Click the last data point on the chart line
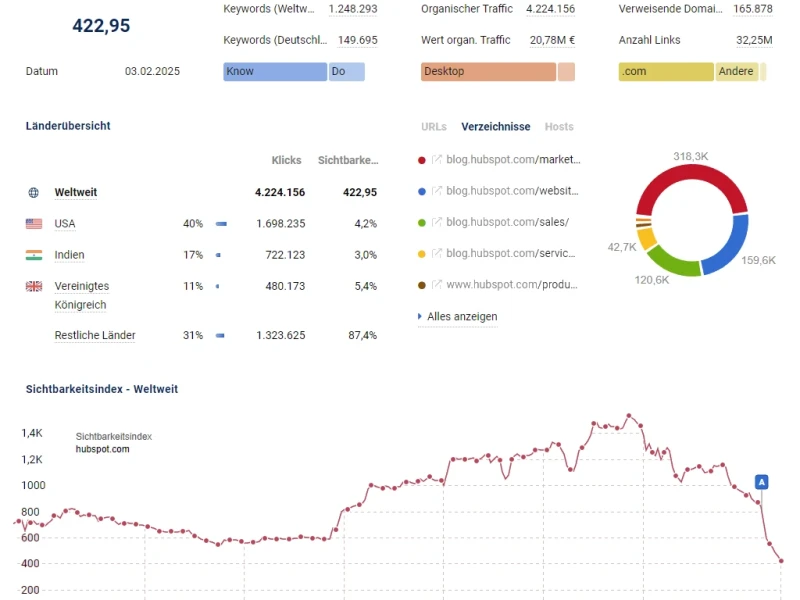The height and width of the screenshot is (600, 800). 781,561
